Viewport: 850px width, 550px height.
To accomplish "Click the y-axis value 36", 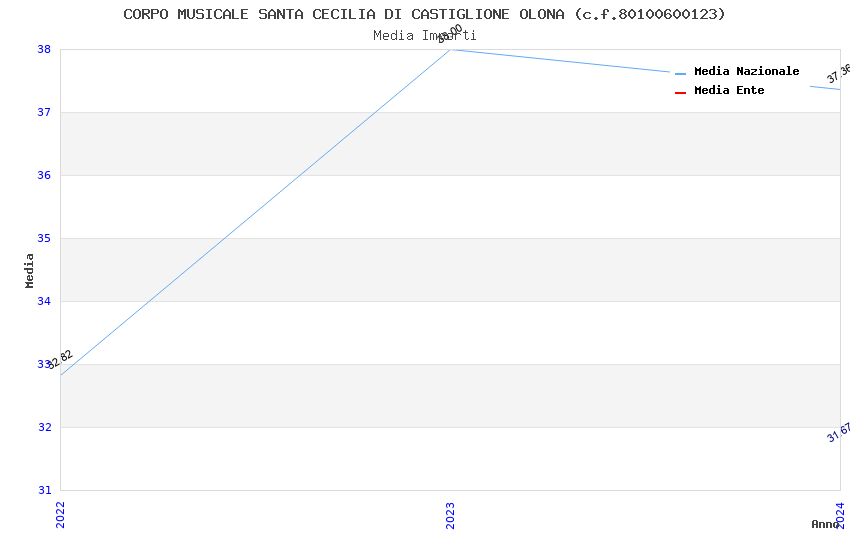I will point(44,175).
